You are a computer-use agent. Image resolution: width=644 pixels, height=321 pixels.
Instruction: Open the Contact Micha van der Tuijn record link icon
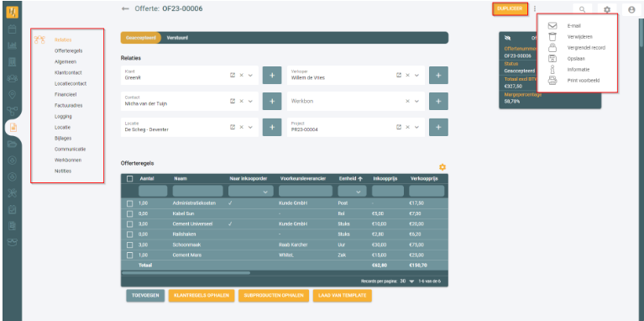233,101
